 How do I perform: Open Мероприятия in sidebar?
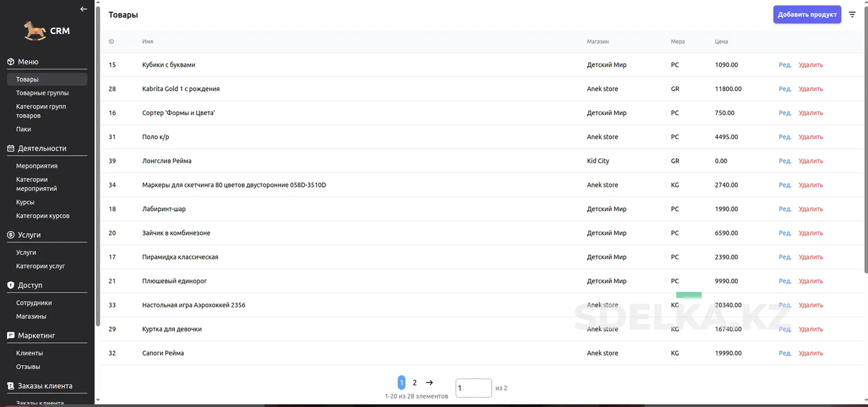(37, 166)
